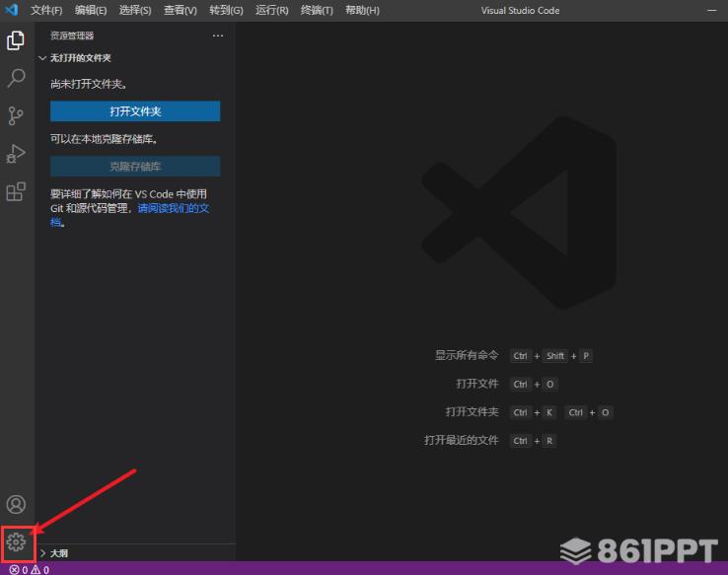This screenshot has height=575, width=728.
Task: Open the 文件(F) menu
Action: 46,10
